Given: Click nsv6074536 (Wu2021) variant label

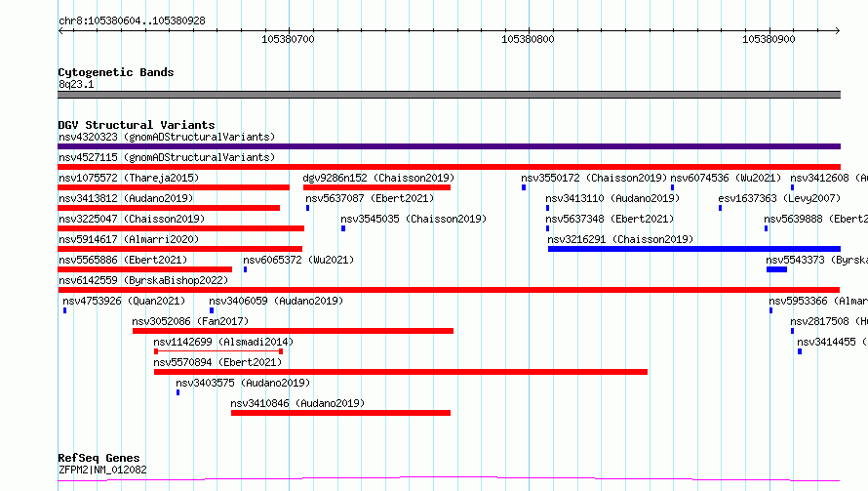Looking at the screenshot, I should 726,178.
